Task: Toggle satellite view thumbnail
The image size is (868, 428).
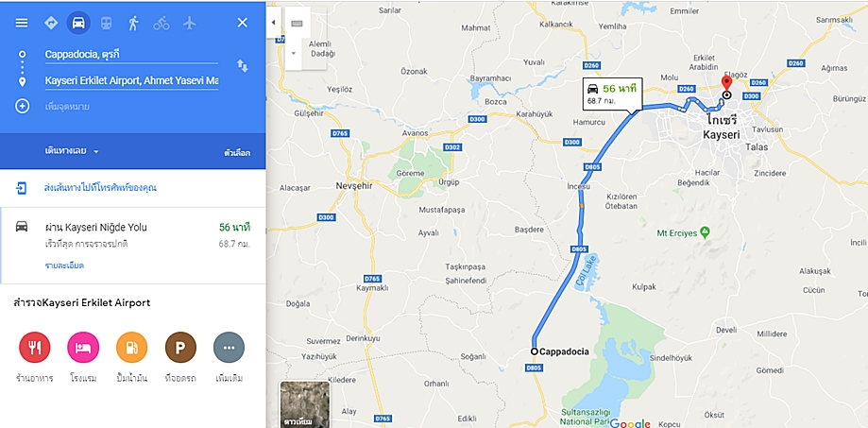Action: (305, 404)
